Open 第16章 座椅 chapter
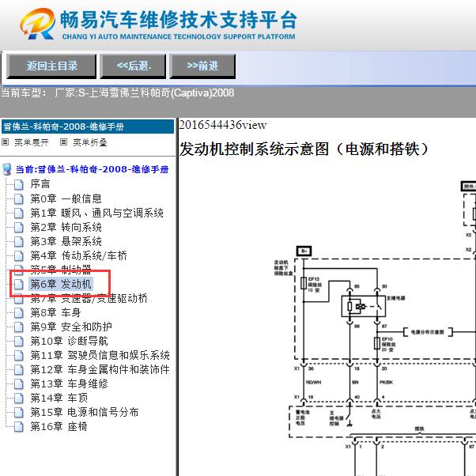The height and width of the screenshot is (476, 476). point(59,426)
